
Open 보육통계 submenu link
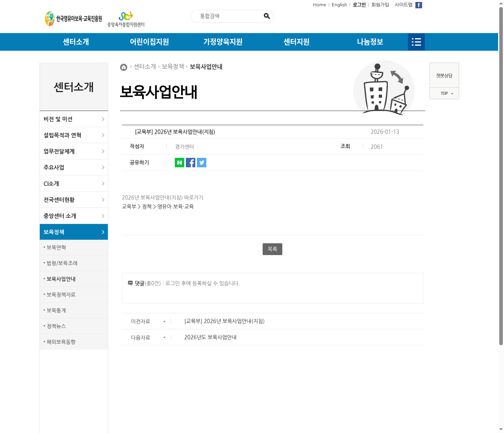[x=56, y=310]
